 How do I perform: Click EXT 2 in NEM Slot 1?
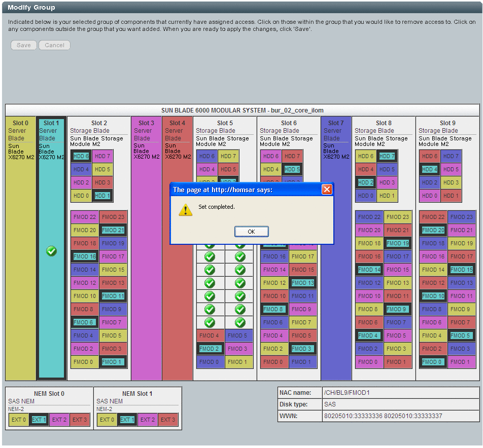tap(148, 420)
